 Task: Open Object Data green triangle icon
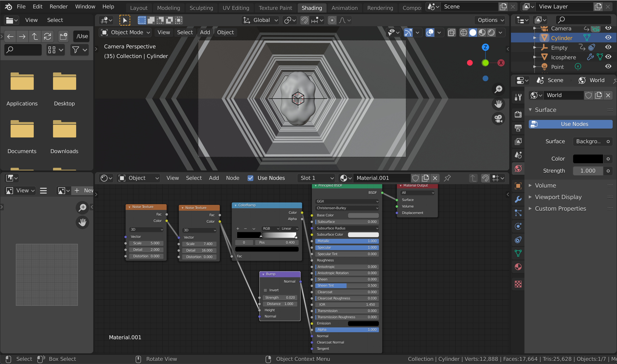pos(518,253)
